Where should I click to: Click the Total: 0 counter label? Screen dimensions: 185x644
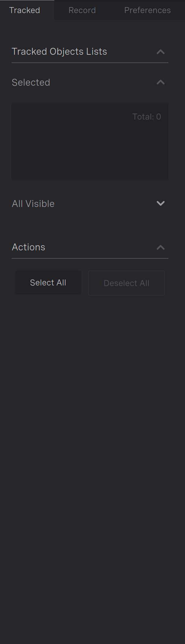pyautogui.click(x=147, y=117)
